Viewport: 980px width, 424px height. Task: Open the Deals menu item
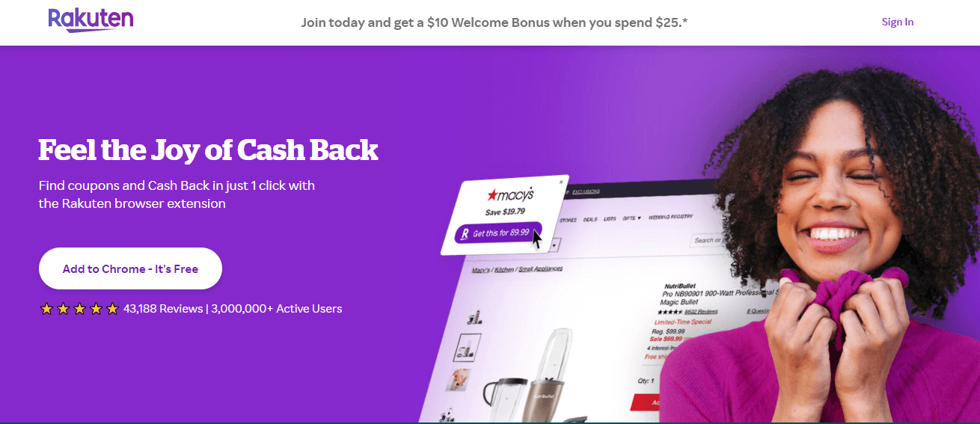(x=590, y=220)
